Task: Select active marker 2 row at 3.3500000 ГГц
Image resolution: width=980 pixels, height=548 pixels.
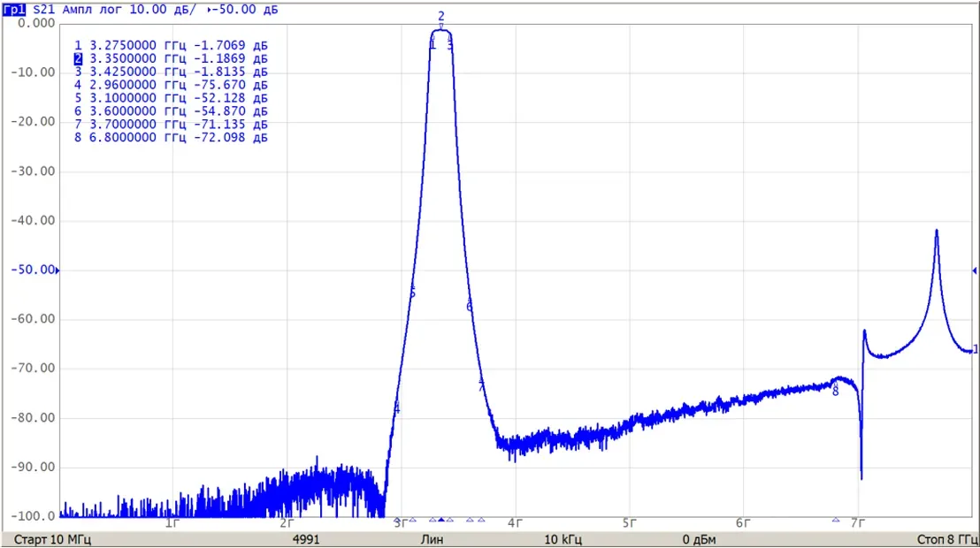Action: click(x=171, y=58)
